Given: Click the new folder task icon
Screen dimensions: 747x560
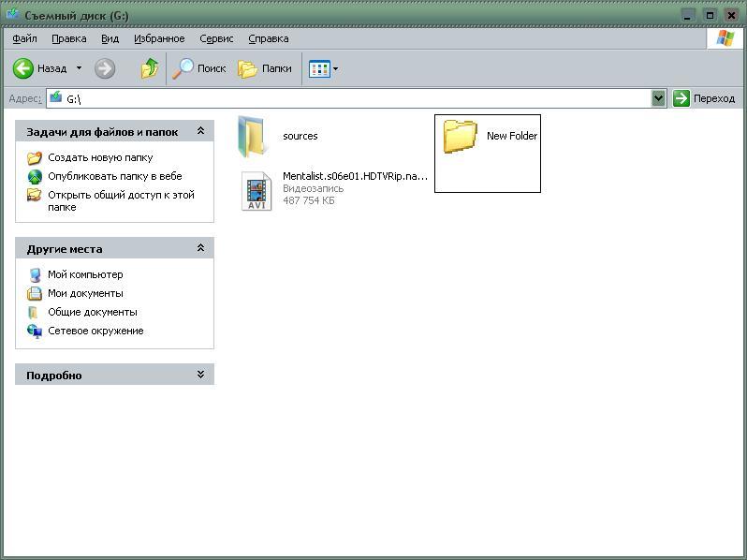Looking at the screenshot, I should [35, 157].
